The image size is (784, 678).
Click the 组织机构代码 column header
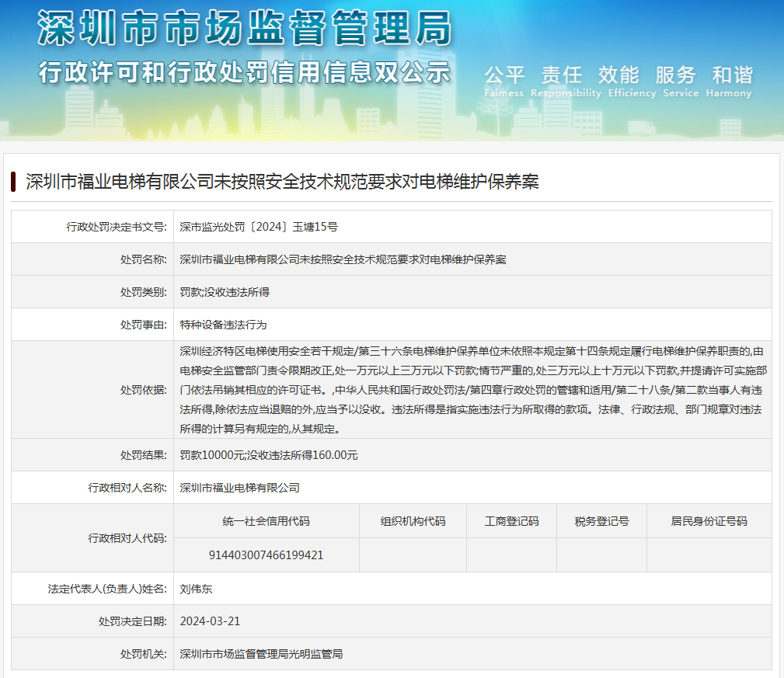[x=413, y=521]
